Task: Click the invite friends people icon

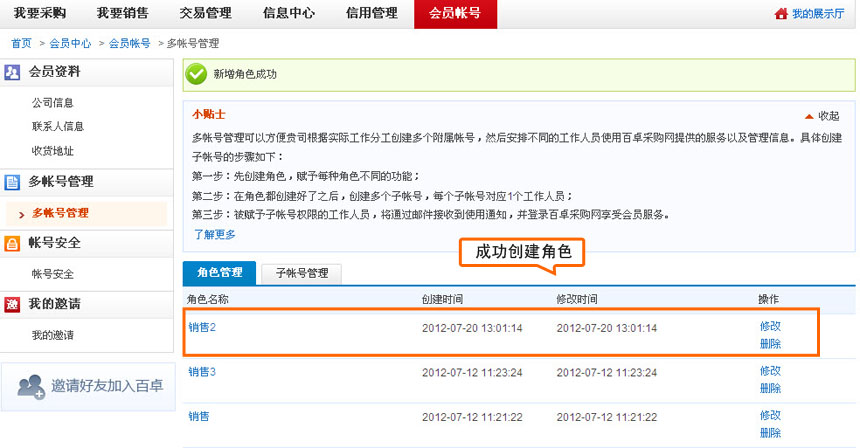Action: 31,385
